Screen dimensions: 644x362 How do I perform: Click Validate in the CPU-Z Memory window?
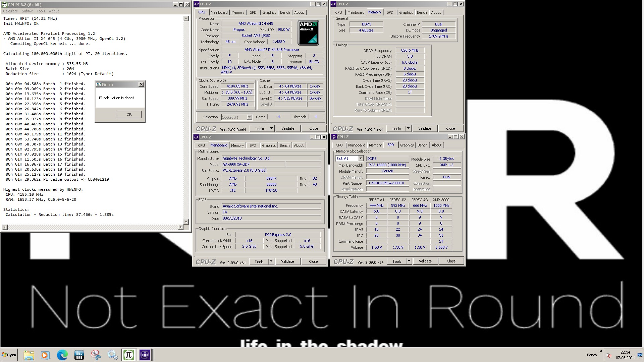[x=425, y=128]
